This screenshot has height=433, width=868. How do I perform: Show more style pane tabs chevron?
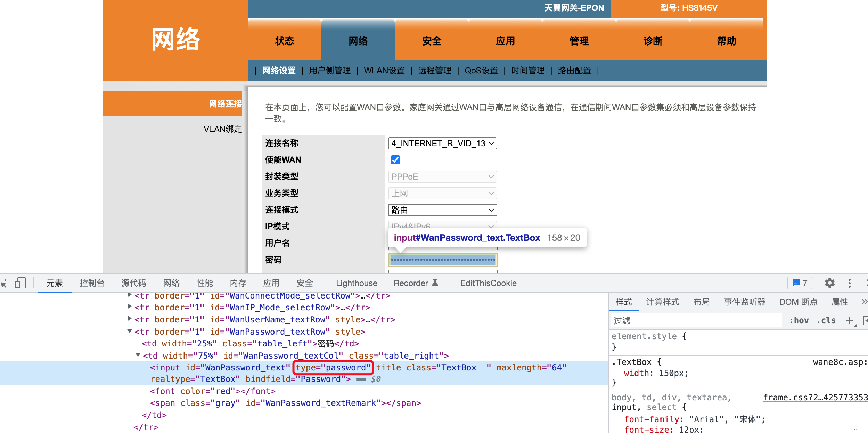(x=864, y=302)
